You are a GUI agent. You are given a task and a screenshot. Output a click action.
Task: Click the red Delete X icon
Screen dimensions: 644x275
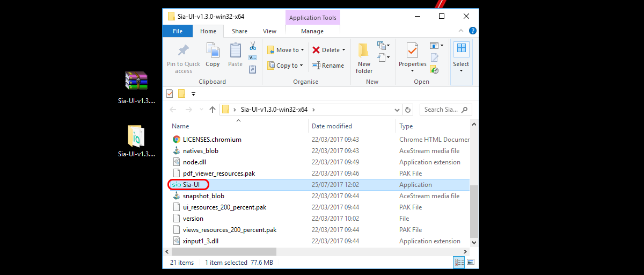[316, 50]
